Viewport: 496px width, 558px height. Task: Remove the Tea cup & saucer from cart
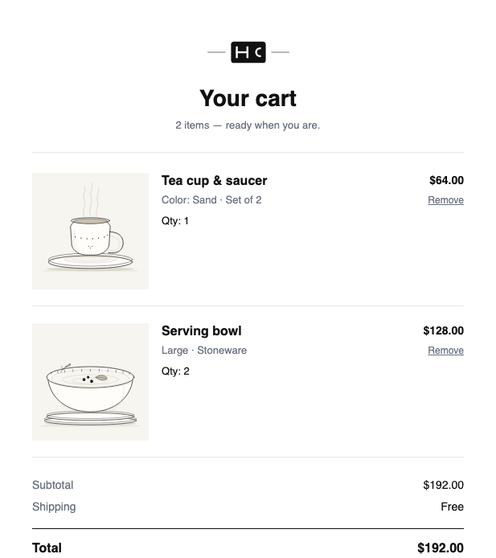point(445,200)
